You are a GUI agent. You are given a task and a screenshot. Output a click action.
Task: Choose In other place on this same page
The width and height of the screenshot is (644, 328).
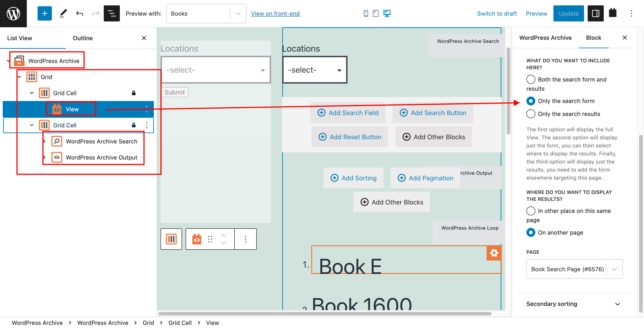coord(531,211)
